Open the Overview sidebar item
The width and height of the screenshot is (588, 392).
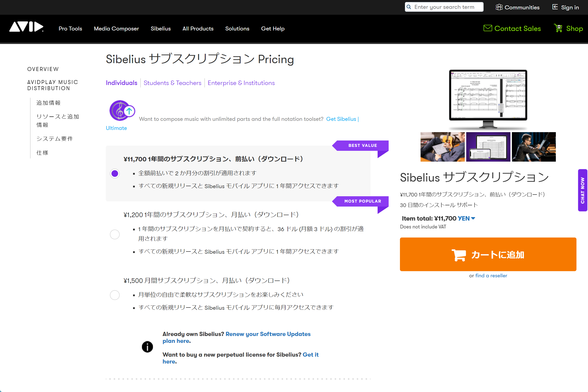(x=43, y=69)
